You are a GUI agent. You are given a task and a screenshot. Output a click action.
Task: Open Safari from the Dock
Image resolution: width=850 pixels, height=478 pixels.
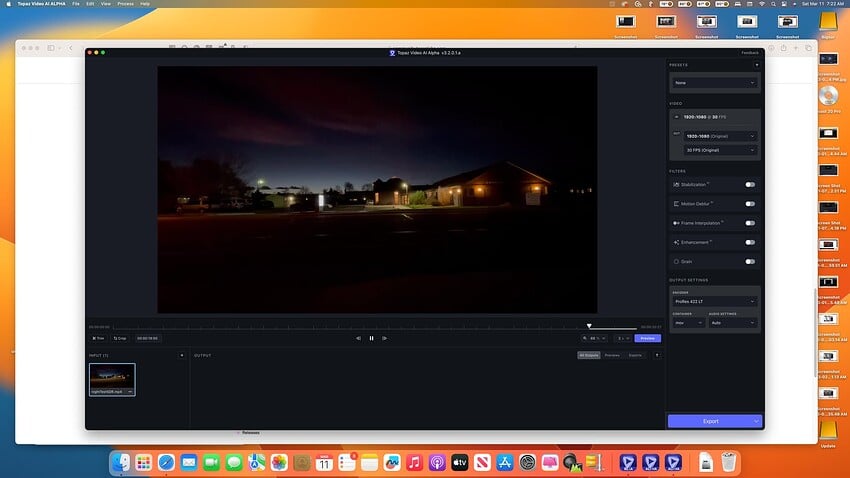[166, 463]
